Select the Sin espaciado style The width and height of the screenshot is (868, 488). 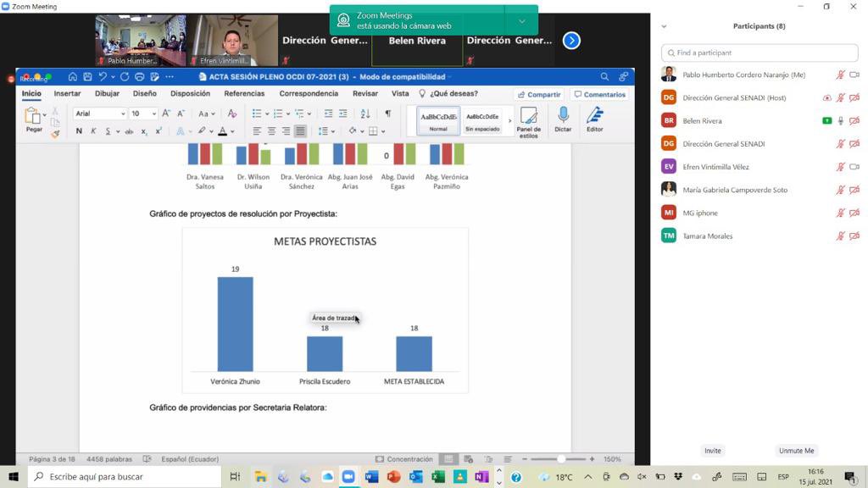coord(482,120)
